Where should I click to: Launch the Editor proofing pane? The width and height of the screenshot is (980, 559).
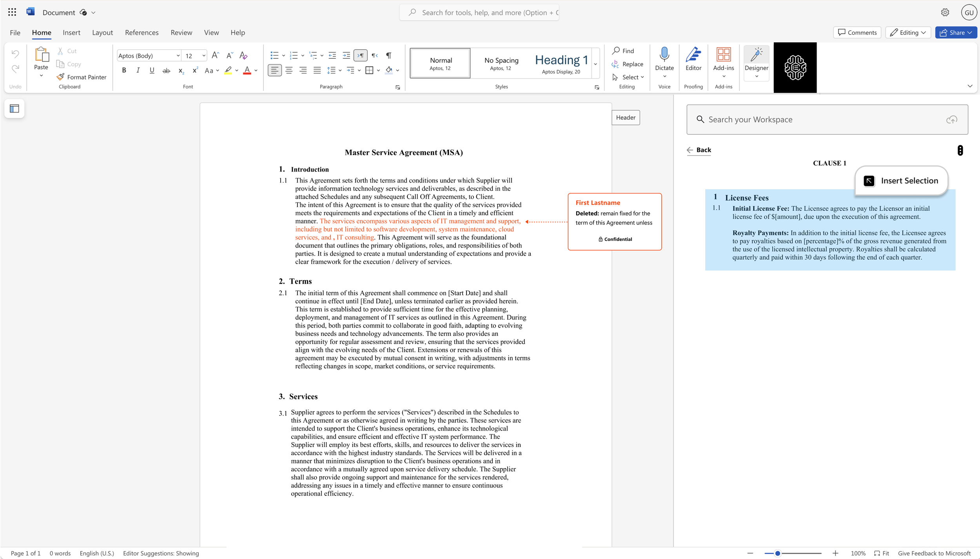[x=693, y=61]
